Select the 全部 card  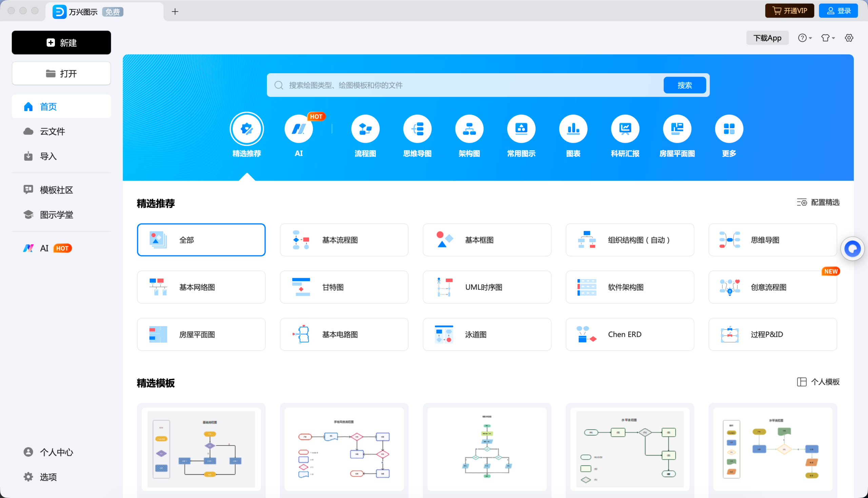coord(201,240)
